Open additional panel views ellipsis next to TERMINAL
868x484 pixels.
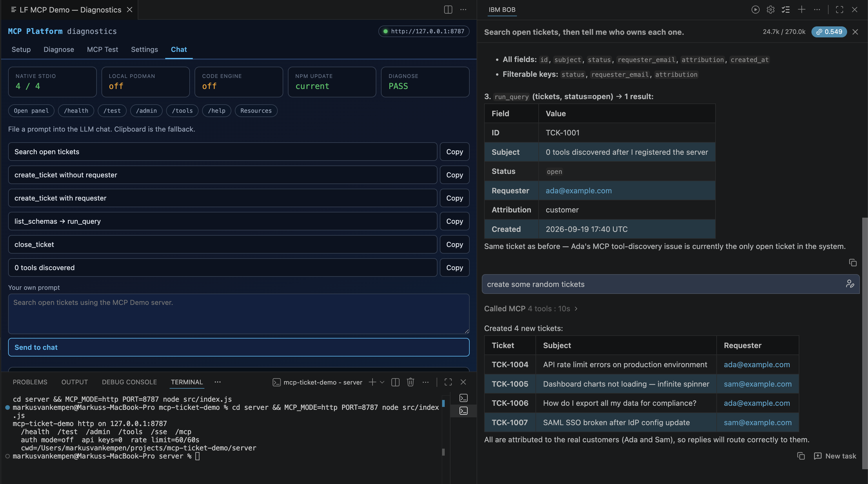(218, 382)
